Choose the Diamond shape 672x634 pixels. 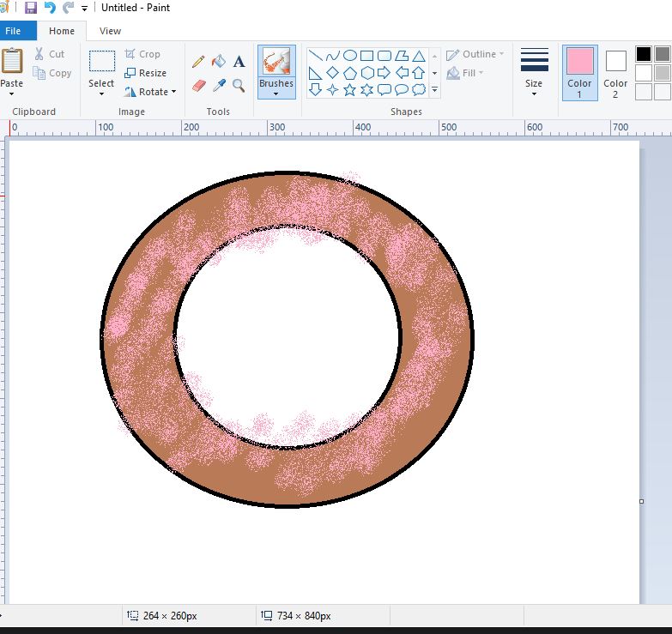point(333,73)
